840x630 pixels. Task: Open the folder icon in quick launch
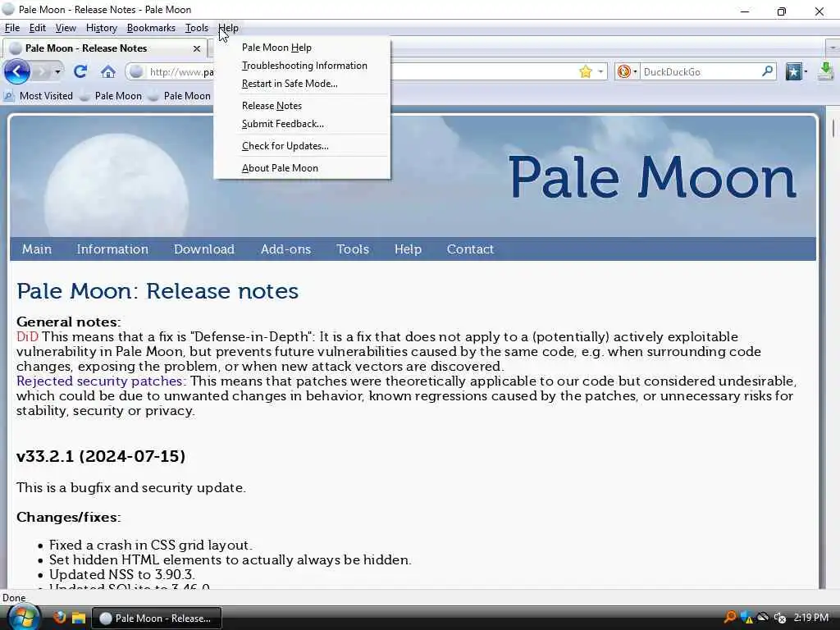point(79,618)
